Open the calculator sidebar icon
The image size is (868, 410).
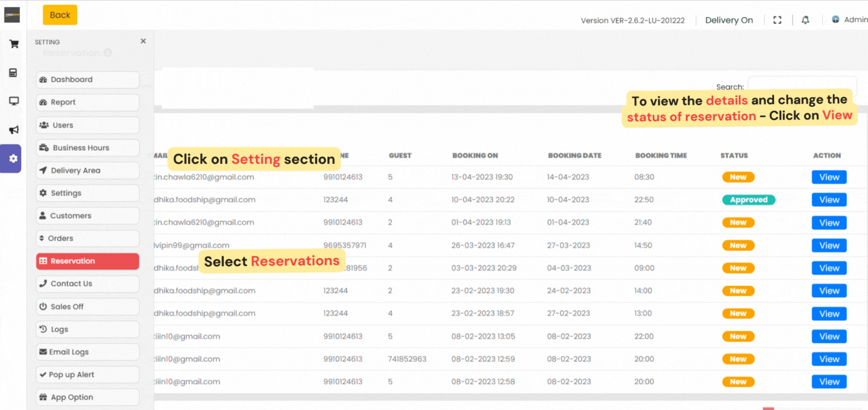point(13,72)
